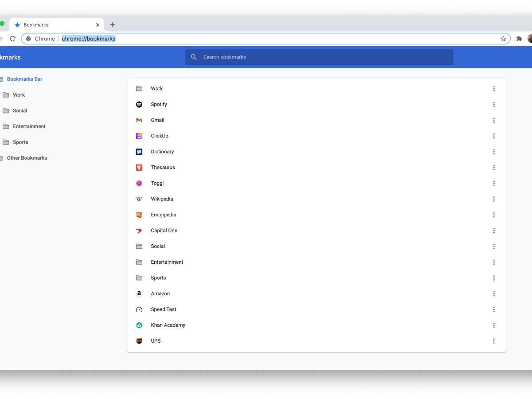Click the Wikipedia W icon
The width and height of the screenshot is (532, 399).
coord(139,199)
